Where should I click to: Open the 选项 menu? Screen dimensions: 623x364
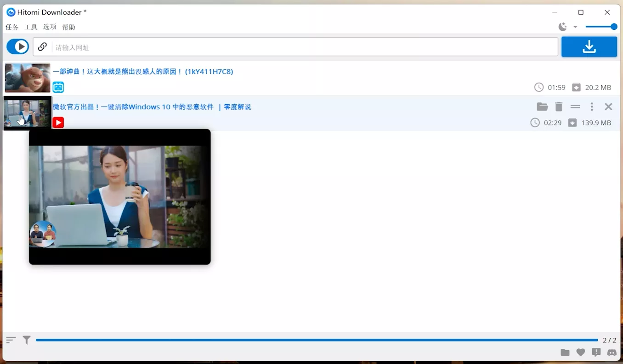pos(50,27)
